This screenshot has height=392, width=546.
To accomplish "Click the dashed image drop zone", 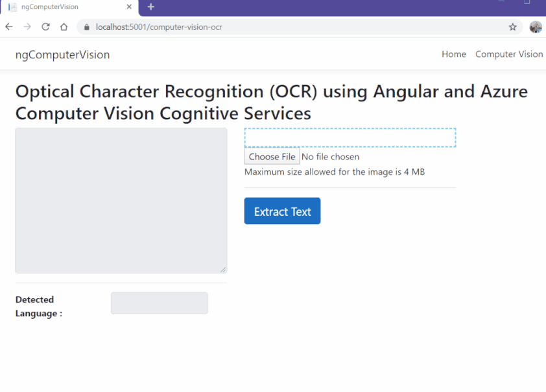I will pos(350,137).
